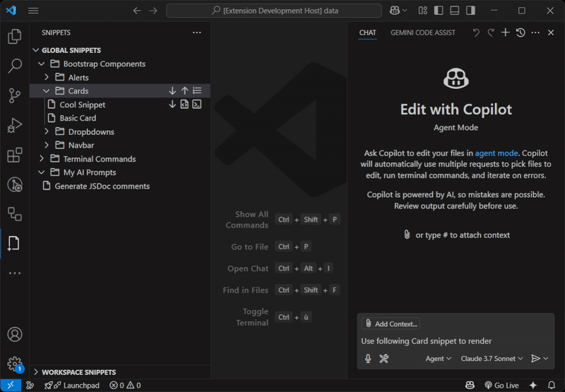565x392 pixels.
Task: Switch to the Chat tab
Action: 367,32
